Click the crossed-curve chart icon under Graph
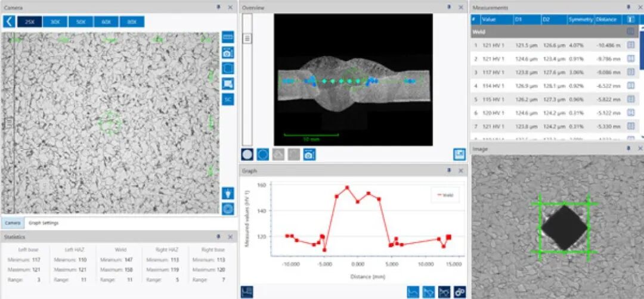Viewport: 644px width, 299px height. coord(429,292)
